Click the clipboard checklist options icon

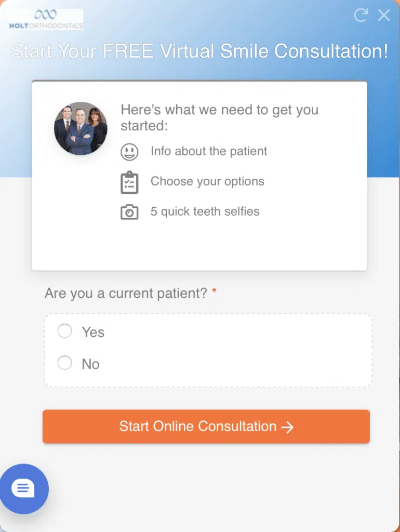tap(129, 182)
